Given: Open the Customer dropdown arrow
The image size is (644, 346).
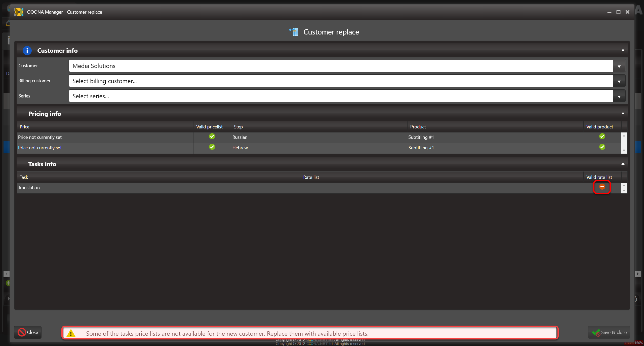Looking at the screenshot, I should click(x=619, y=66).
